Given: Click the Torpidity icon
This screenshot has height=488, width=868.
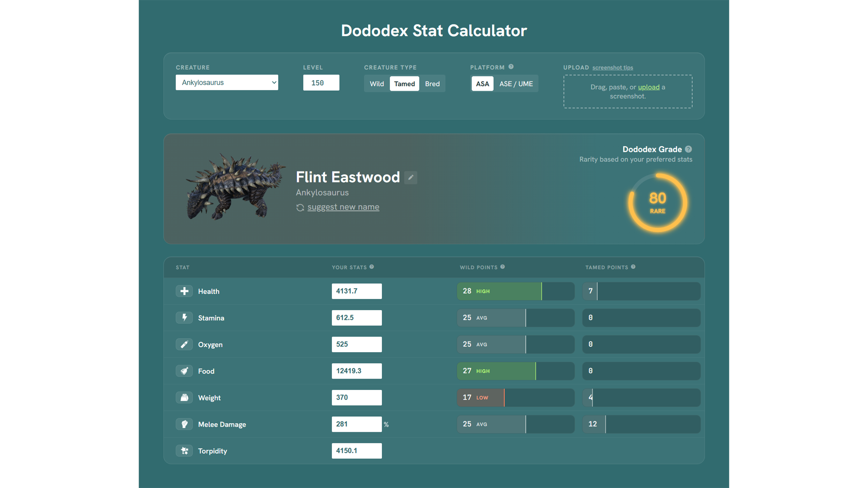Looking at the screenshot, I should point(184,451).
